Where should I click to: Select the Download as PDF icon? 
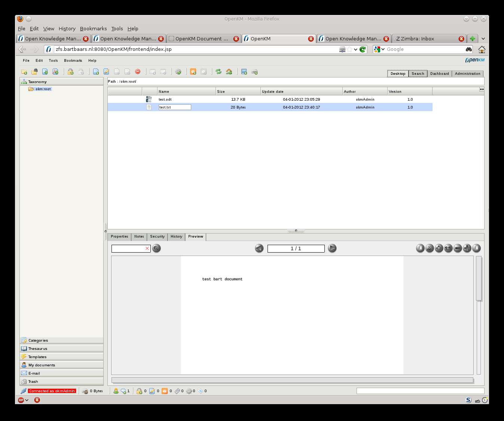coord(56,71)
